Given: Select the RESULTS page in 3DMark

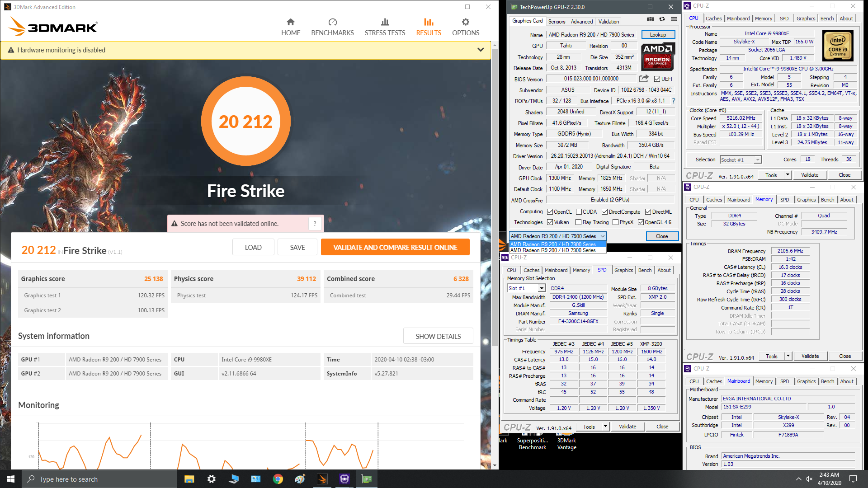Looking at the screenshot, I should pyautogui.click(x=429, y=27).
